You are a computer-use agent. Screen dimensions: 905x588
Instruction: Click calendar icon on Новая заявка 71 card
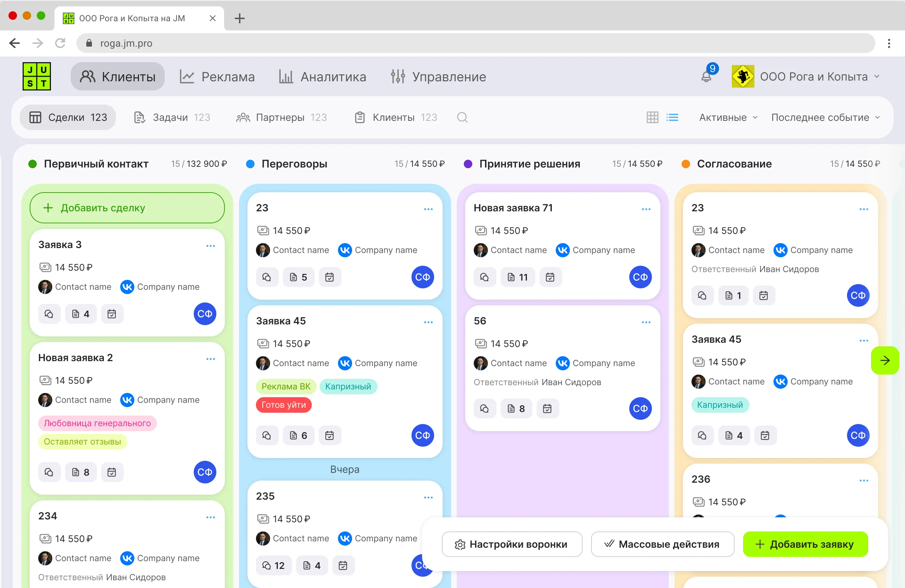[x=550, y=277]
